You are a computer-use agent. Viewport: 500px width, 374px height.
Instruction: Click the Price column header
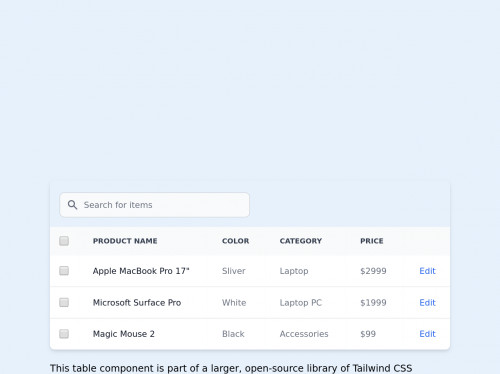(372, 241)
